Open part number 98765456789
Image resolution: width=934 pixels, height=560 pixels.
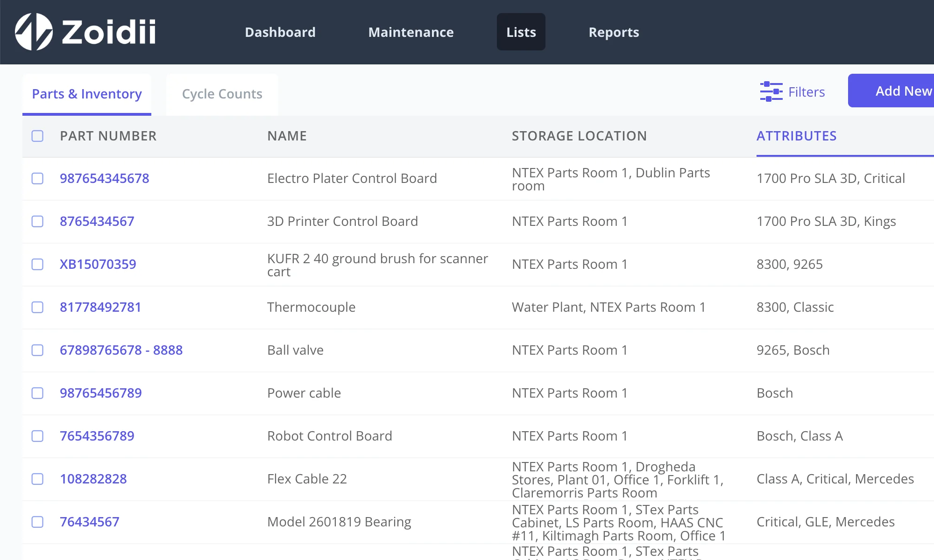pos(101,393)
